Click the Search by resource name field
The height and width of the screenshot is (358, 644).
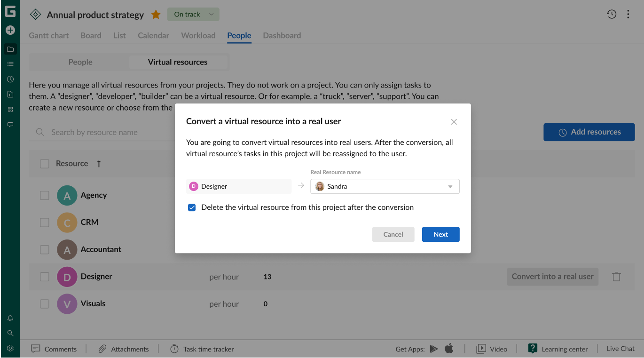(x=94, y=132)
